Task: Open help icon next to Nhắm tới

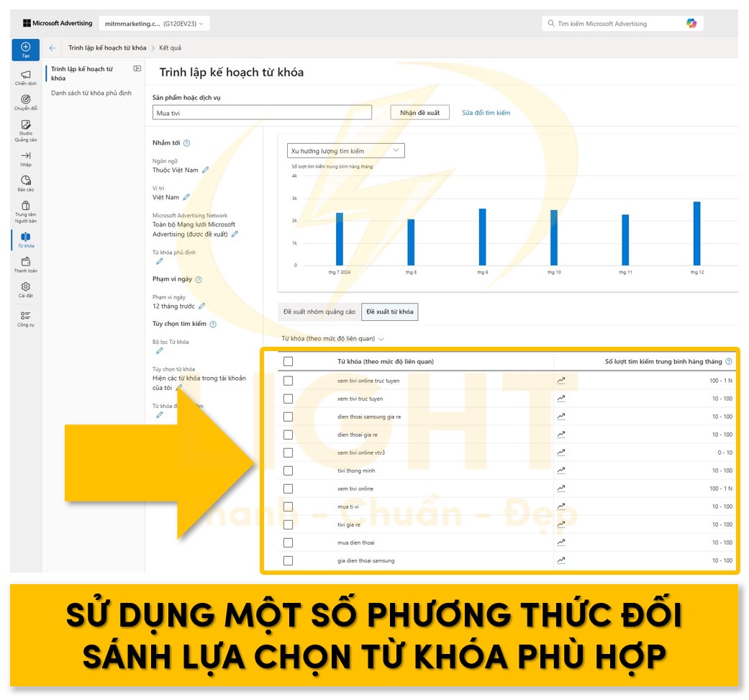Action: click(x=187, y=142)
